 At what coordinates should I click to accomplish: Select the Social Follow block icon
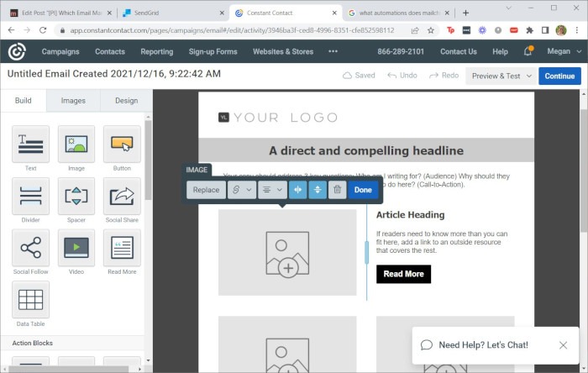click(31, 248)
